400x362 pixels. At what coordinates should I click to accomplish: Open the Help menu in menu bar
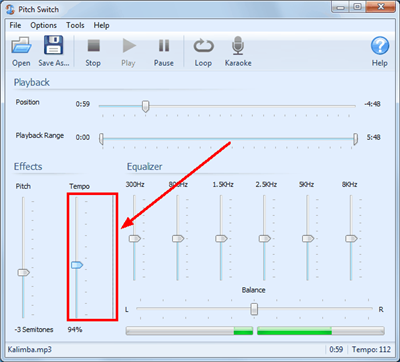coord(101,25)
